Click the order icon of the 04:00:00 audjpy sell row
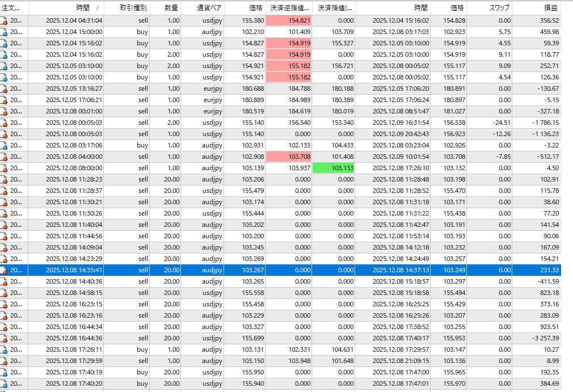Screen dimensions: 573x392 click(x=4, y=157)
